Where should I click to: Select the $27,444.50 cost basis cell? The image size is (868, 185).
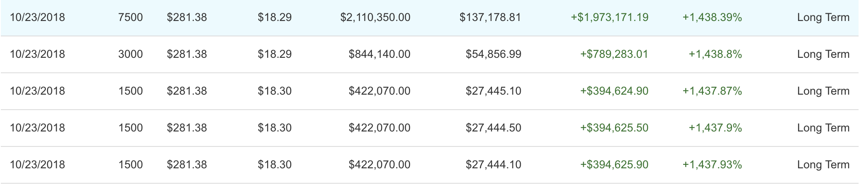click(x=494, y=128)
